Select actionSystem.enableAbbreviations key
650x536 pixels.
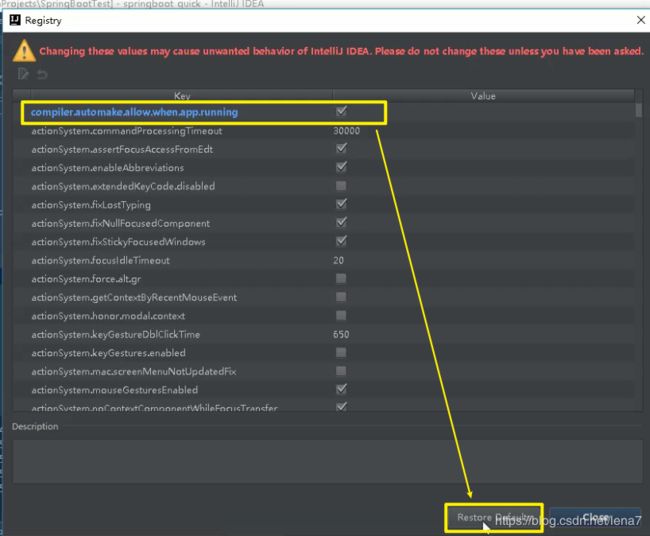108,168
